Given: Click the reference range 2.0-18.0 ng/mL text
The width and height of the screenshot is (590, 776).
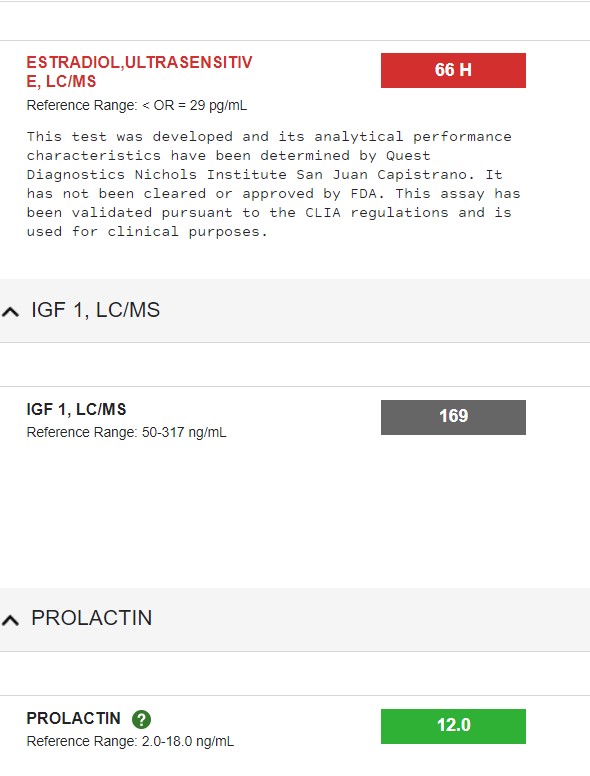Looking at the screenshot, I should click(130, 741).
